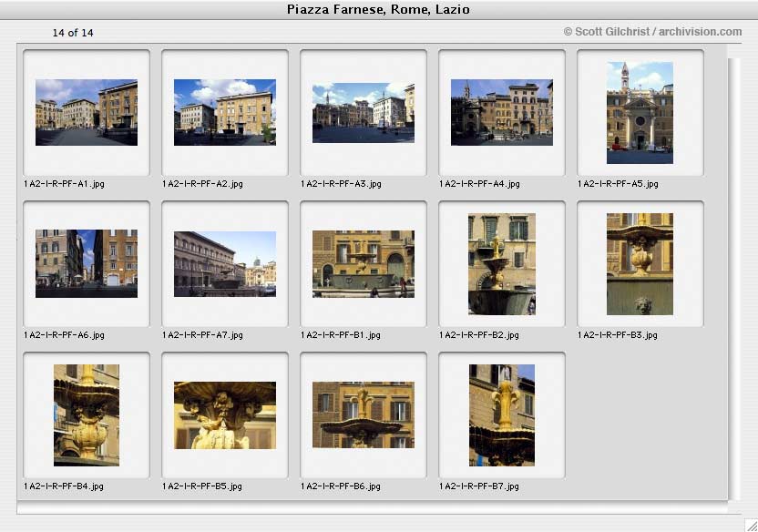Click the vertical scrollbar track
758x532 pixels.
point(733,280)
